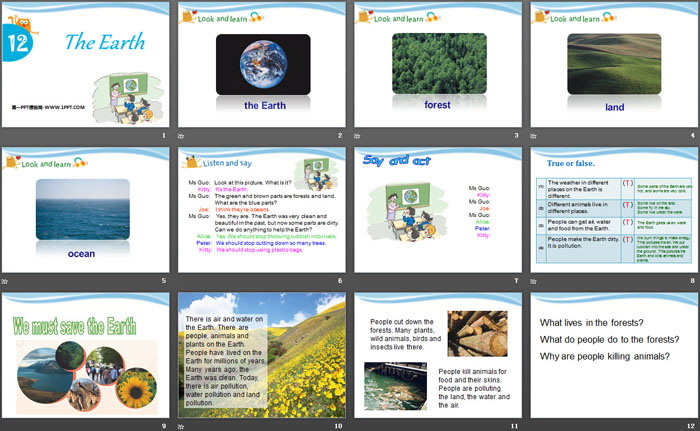This screenshot has height=431, width=700.
Task: Select the green hills land slide
Action: point(613,63)
